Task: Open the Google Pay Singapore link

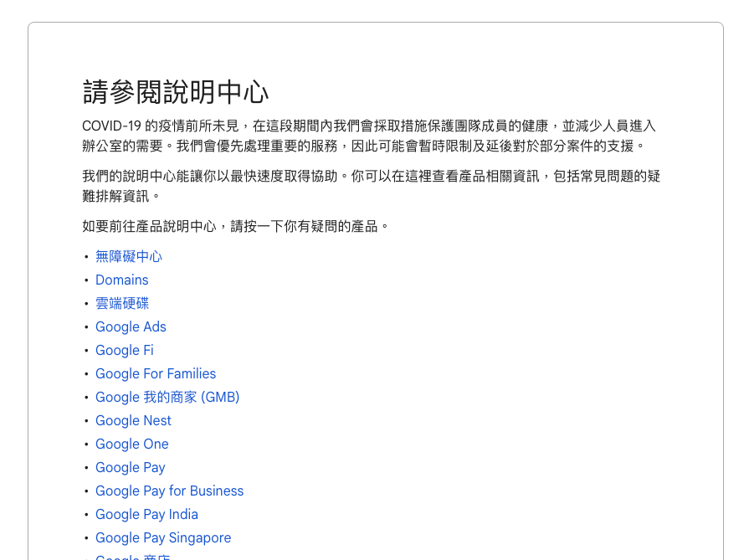Action: pyautogui.click(x=163, y=537)
